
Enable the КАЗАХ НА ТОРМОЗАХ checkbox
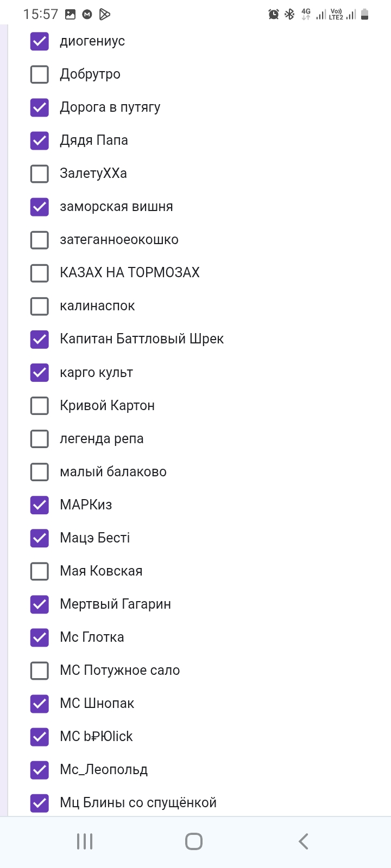[x=40, y=273]
